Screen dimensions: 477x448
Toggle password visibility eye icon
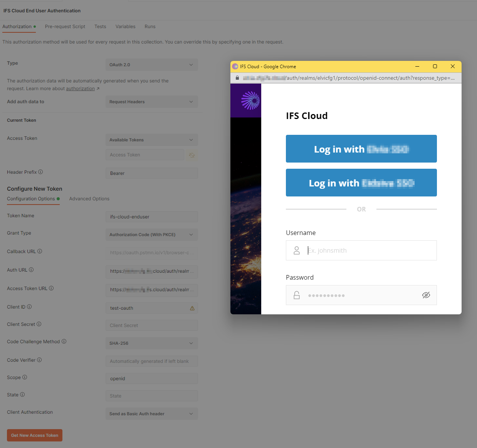click(x=426, y=295)
